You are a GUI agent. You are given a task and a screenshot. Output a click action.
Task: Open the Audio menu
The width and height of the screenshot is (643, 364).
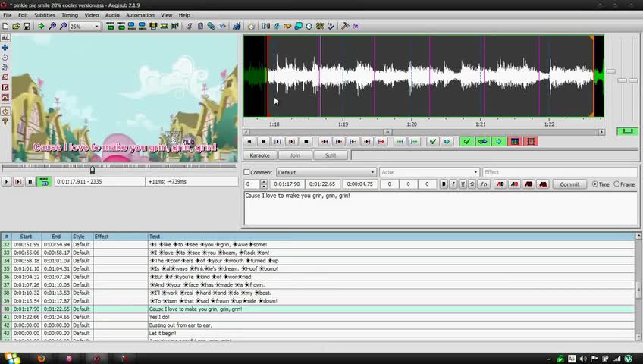coord(112,15)
